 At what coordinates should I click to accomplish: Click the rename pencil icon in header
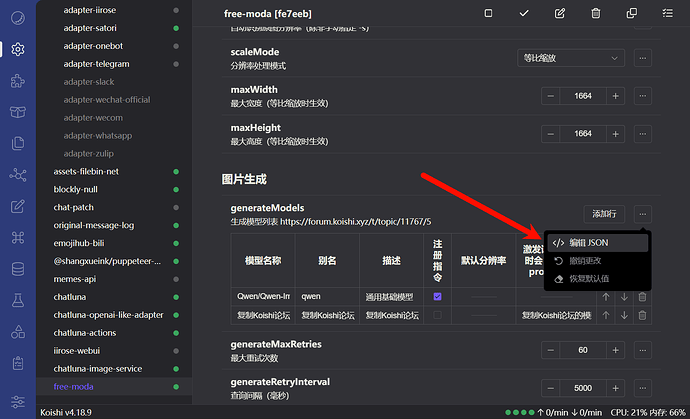[x=560, y=13]
